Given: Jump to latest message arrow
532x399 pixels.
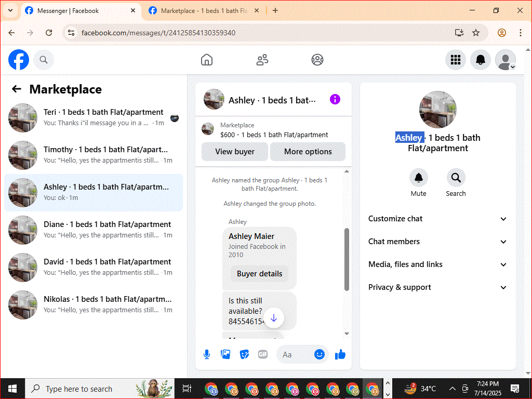Looking at the screenshot, I should point(274,318).
